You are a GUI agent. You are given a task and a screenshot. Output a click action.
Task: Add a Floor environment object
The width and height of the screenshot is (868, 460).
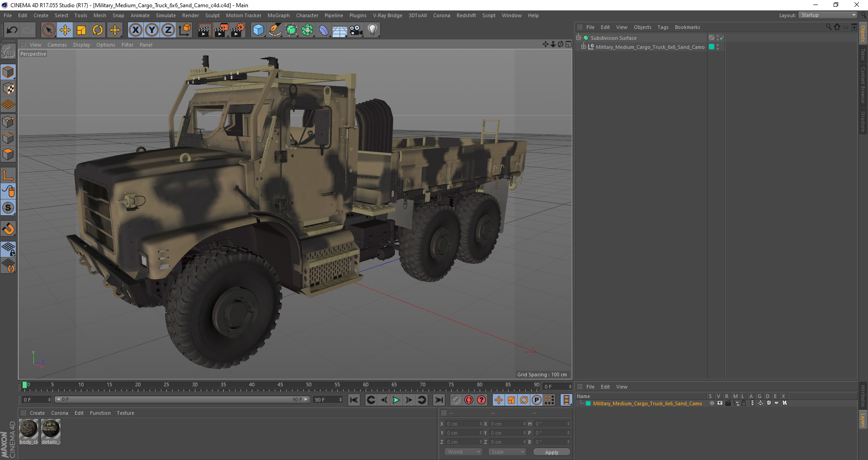point(340,30)
